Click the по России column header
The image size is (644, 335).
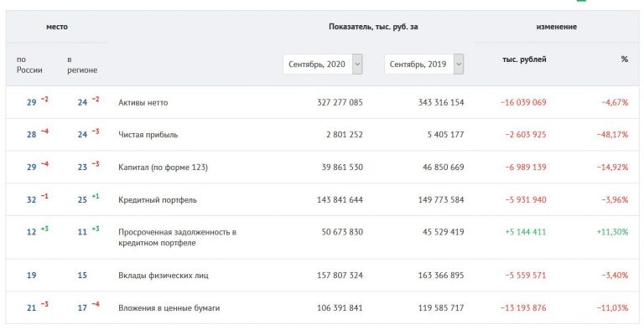click(x=29, y=64)
